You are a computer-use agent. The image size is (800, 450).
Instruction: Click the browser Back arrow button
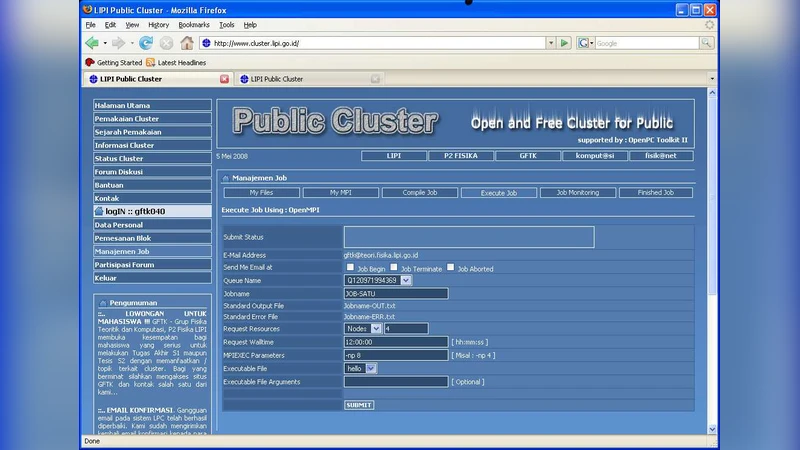pos(92,43)
